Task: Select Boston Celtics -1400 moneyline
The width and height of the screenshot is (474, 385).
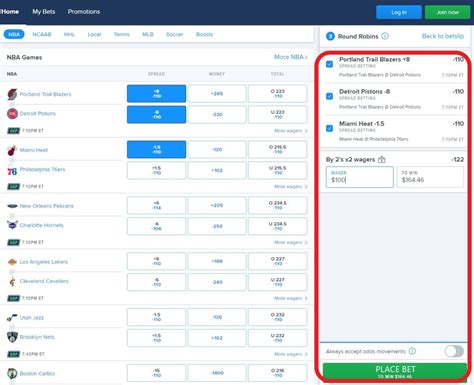Action: (217, 373)
